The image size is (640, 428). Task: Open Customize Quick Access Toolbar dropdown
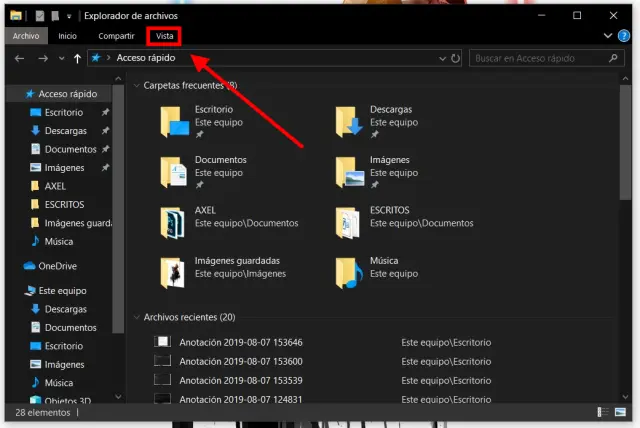click(69, 16)
